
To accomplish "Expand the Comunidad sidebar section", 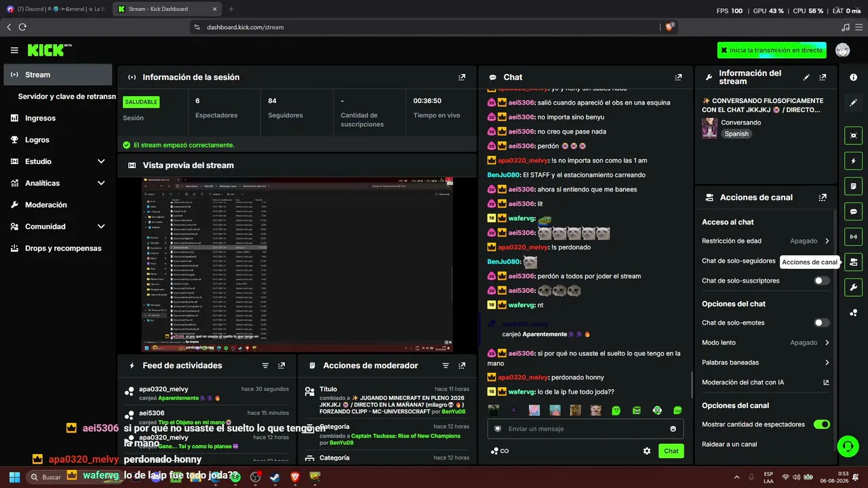I will [x=57, y=226].
